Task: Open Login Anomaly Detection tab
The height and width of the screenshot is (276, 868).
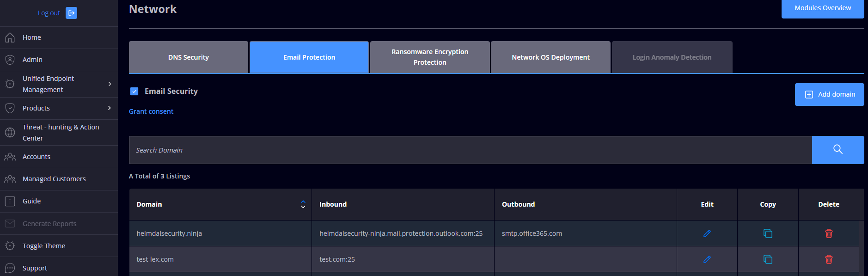Action: tap(672, 57)
